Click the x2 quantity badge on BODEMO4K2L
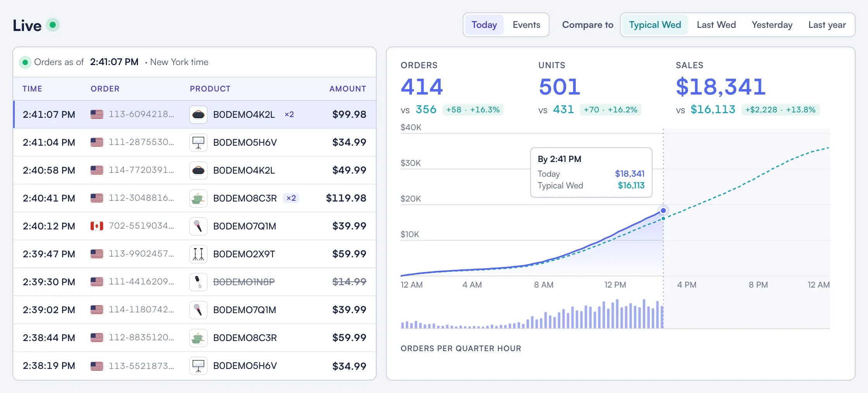The image size is (868, 393). click(289, 114)
